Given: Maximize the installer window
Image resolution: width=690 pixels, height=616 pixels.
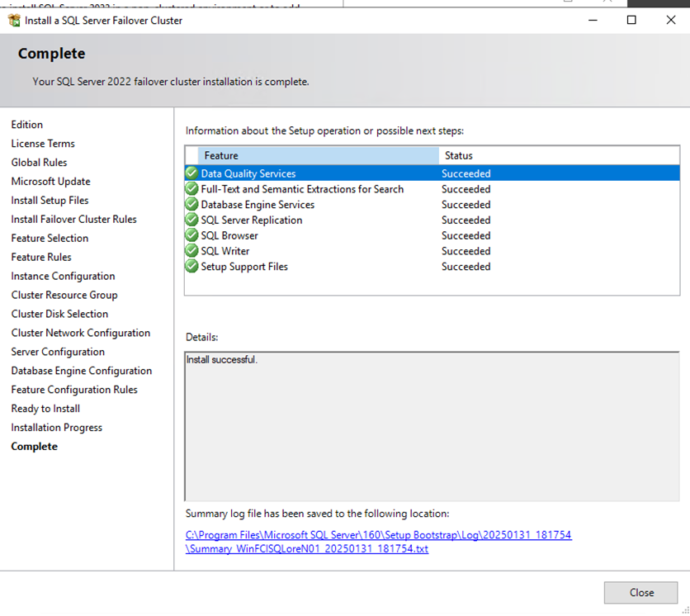Looking at the screenshot, I should [631, 20].
